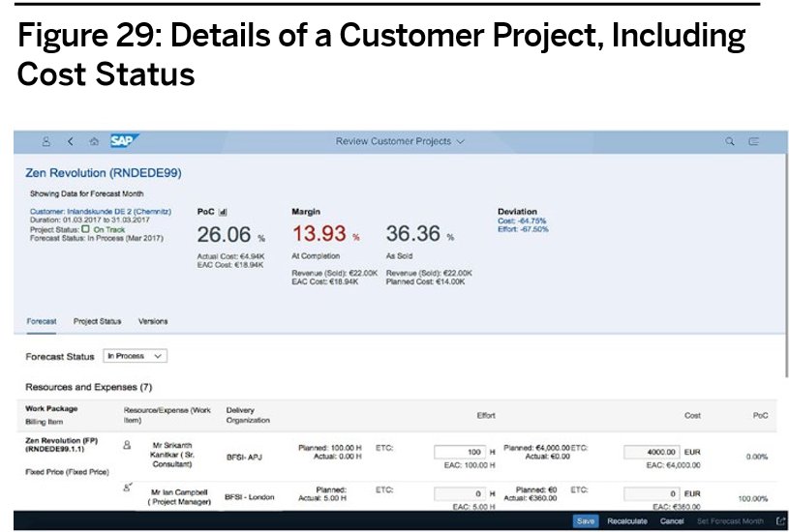This screenshot has height=532, width=789.
Task: Click the Cost column header
Action: tap(692, 415)
